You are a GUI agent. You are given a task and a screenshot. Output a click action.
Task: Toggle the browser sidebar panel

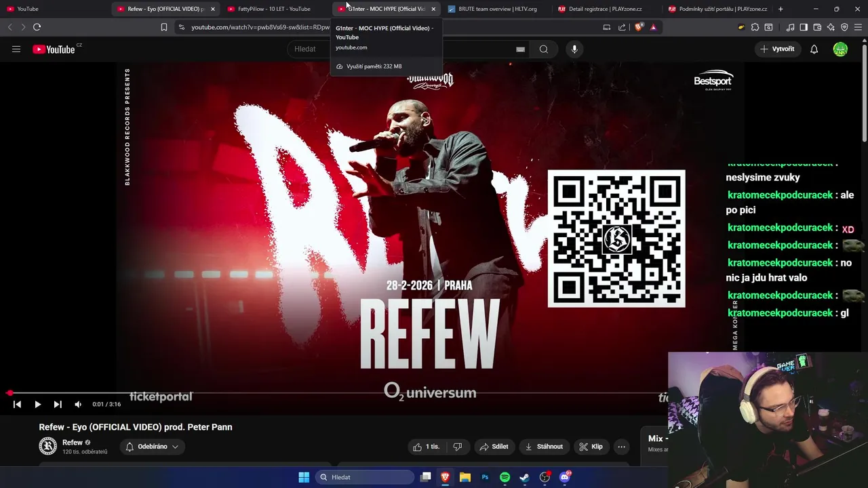[804, 27]
